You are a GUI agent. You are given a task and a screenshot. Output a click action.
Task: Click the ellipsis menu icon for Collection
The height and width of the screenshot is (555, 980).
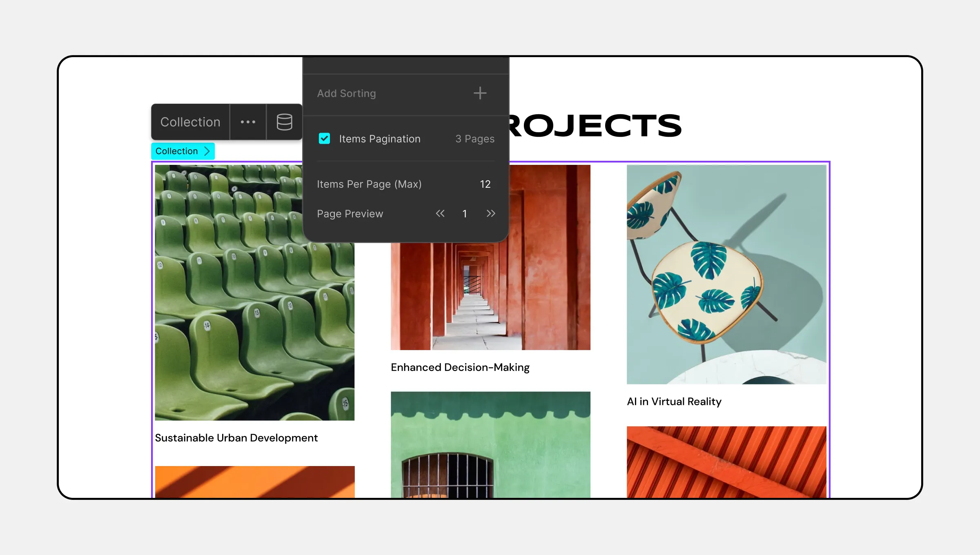click(x=248, y=121)
